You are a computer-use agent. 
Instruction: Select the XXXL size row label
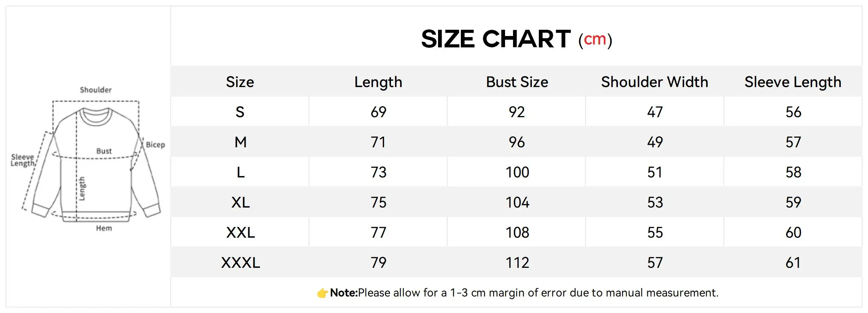[240, 263]
